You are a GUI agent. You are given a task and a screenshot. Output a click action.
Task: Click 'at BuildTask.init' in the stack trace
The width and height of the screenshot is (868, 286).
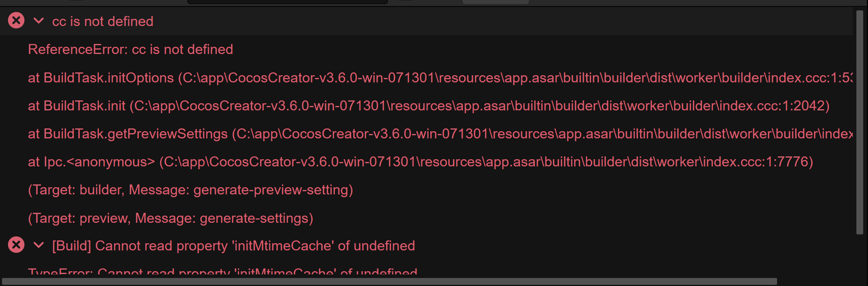tap(77, 106)
